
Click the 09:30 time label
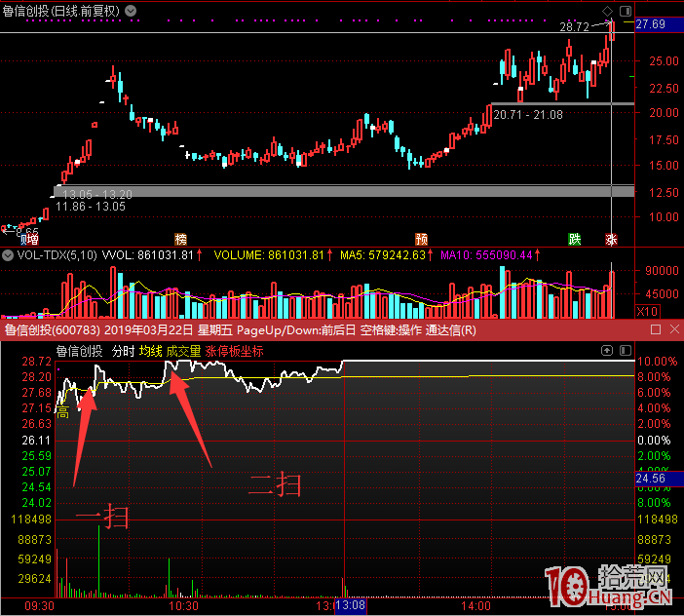39,606
